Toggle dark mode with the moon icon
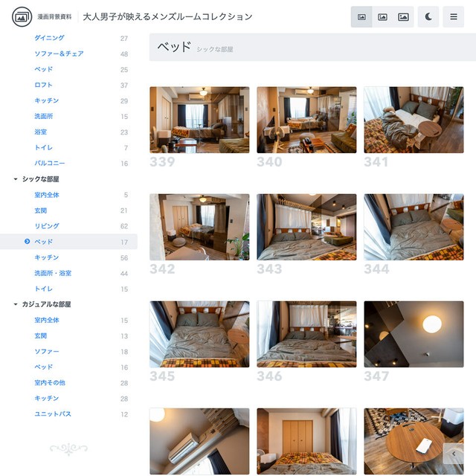 click(428, 16)
